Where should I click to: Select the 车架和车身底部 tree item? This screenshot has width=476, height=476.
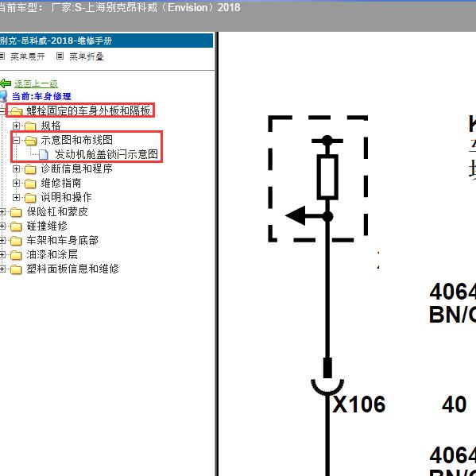coord(63,240)
